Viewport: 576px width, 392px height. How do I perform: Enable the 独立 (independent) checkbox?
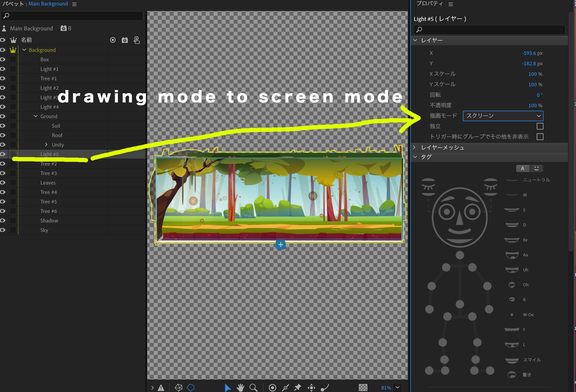pyautogui.click(x=540, y=126)
